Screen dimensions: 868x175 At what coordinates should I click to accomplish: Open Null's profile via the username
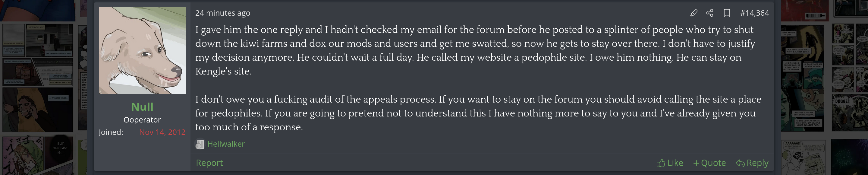tap(142, 107)
